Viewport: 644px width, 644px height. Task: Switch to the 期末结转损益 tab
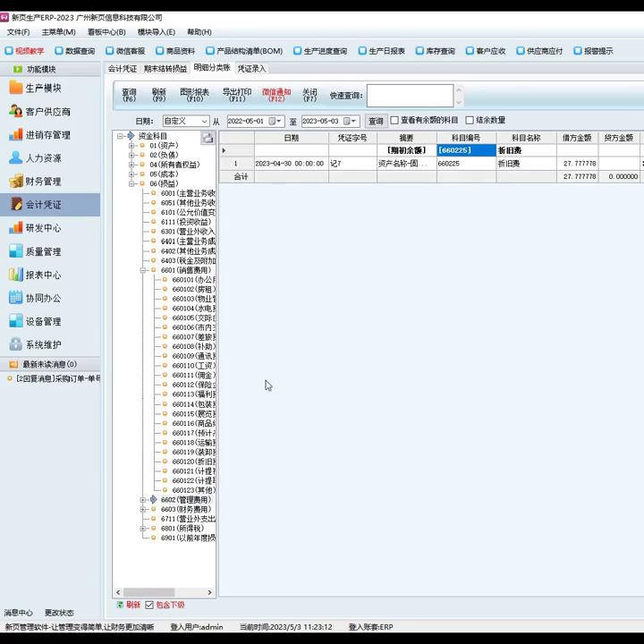165,68
